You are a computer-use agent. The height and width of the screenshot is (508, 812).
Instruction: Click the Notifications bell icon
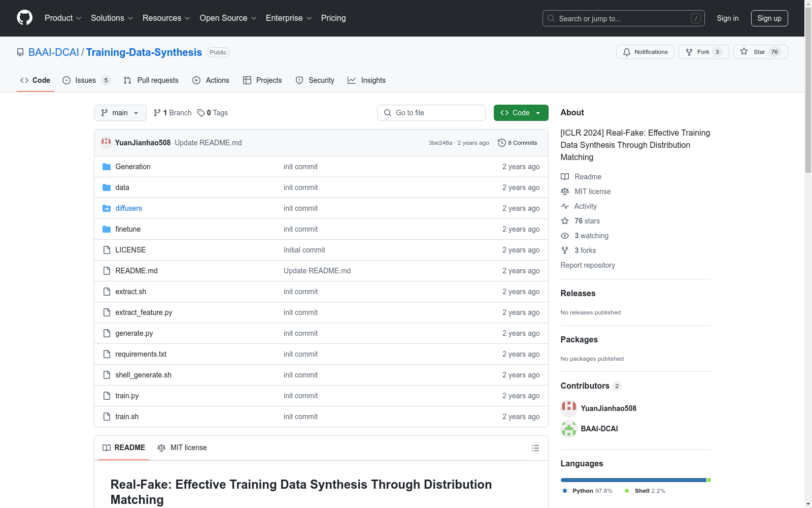tap(627, 52)
